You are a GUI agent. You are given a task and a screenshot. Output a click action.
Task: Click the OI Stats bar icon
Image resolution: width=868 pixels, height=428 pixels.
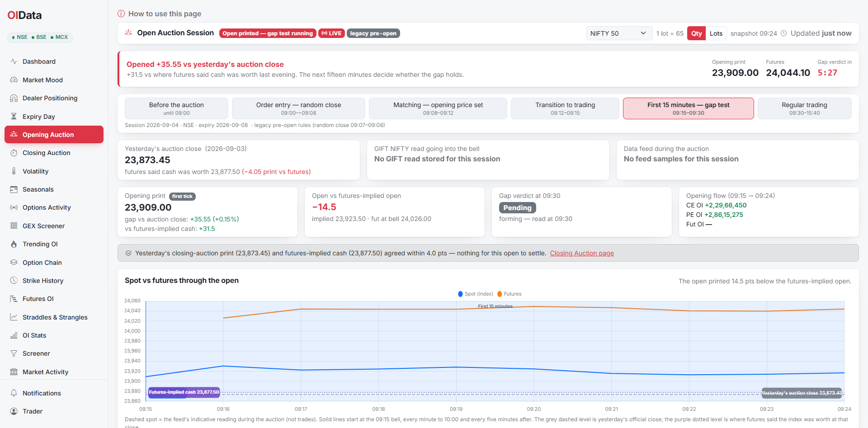14,335
